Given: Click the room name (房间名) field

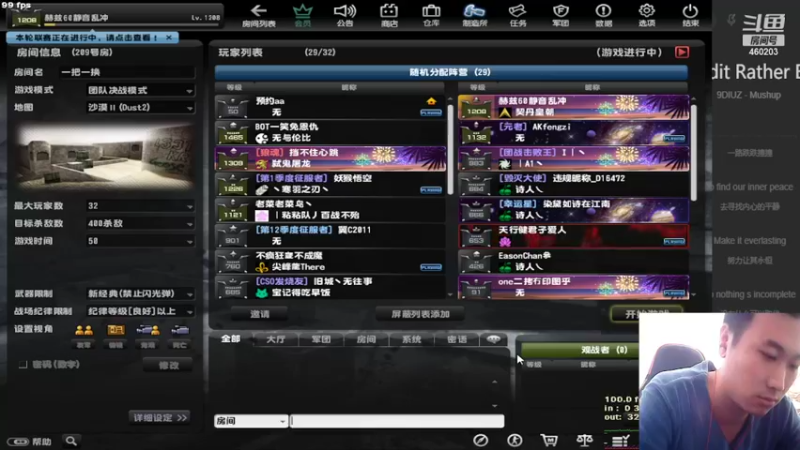Looking at the screenshot, I should pyautogui.click(x=127, y=72).
